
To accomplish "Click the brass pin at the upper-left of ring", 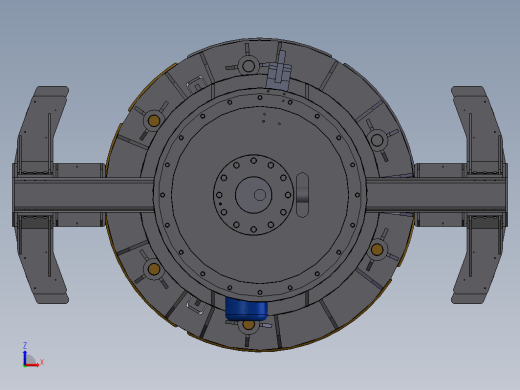I will (154, 121).
